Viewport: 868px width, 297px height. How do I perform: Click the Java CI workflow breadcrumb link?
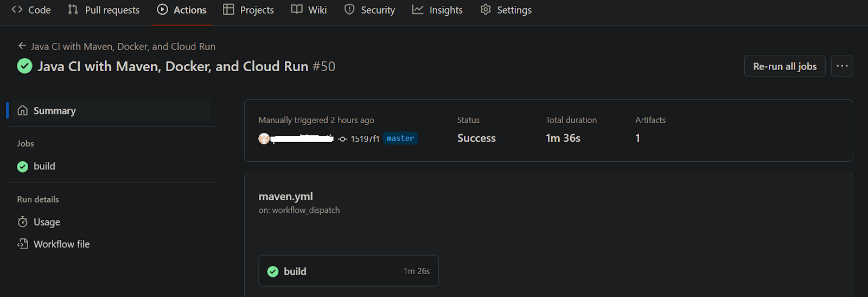tap(123, 47)
